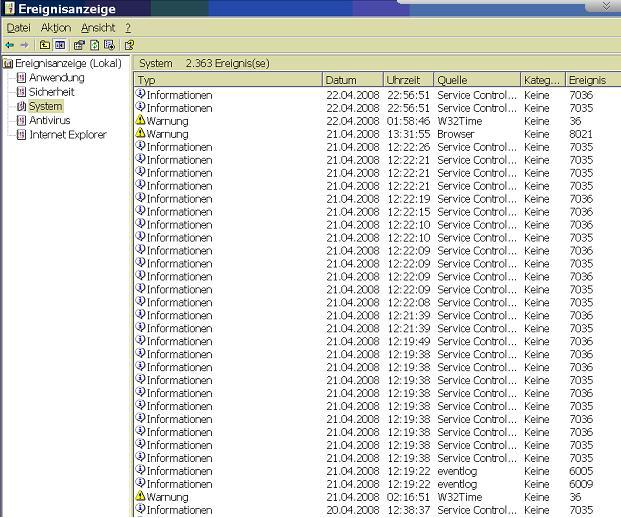Viewport: 621px width, 518px height.
Task: Click the Ereignisanzeige title bar icon
Action: point(10,8)
